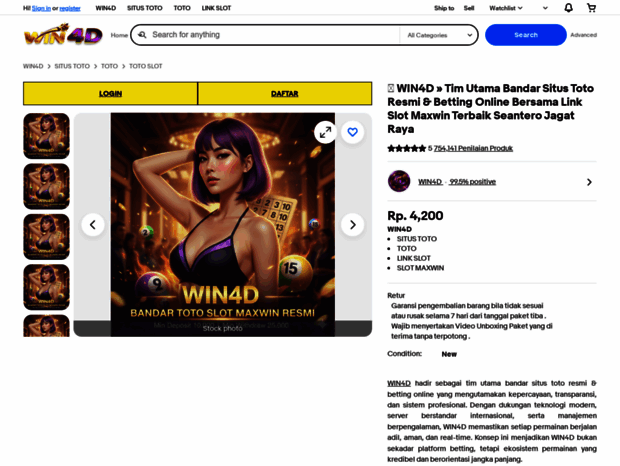Select the first product thumbnail
The width and height of the screenshot is (620, 466).
46,136
